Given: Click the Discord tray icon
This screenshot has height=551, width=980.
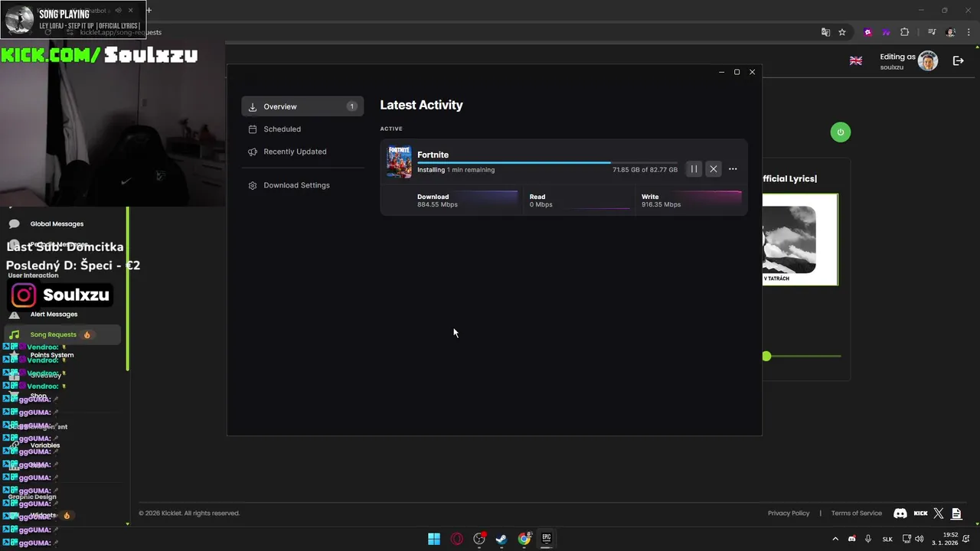Looking at the screenshot, I should pos(852,539).
